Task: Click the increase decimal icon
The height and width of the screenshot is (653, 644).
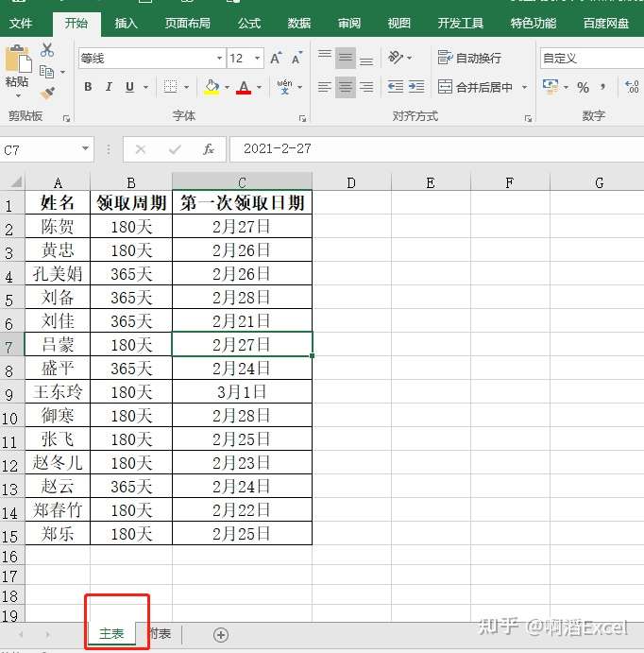Action: coord(632,87)
